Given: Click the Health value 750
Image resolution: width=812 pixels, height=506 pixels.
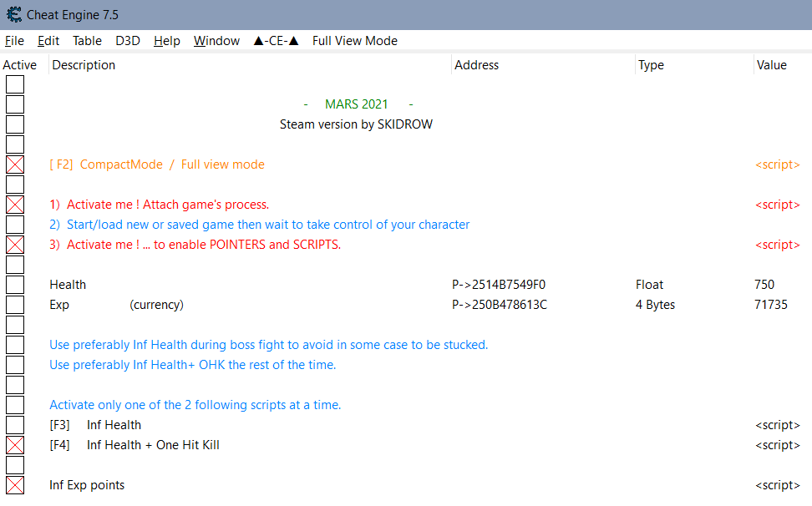Looking at the screenshot, I should tap(764, 285).
